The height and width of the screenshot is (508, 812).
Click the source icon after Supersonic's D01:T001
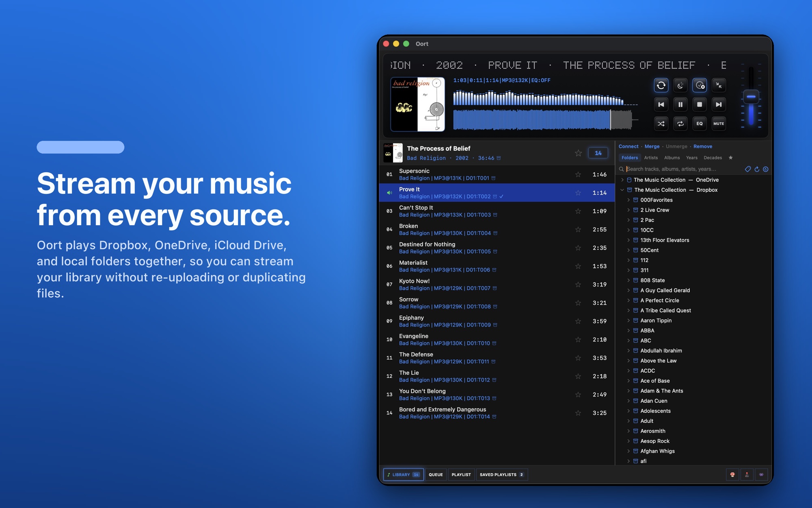[493, 178]
